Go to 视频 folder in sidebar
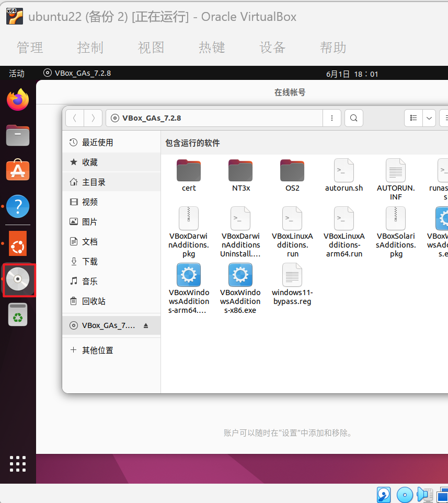Viewport: 448px width, 503px height. click(x=111, y=202)
